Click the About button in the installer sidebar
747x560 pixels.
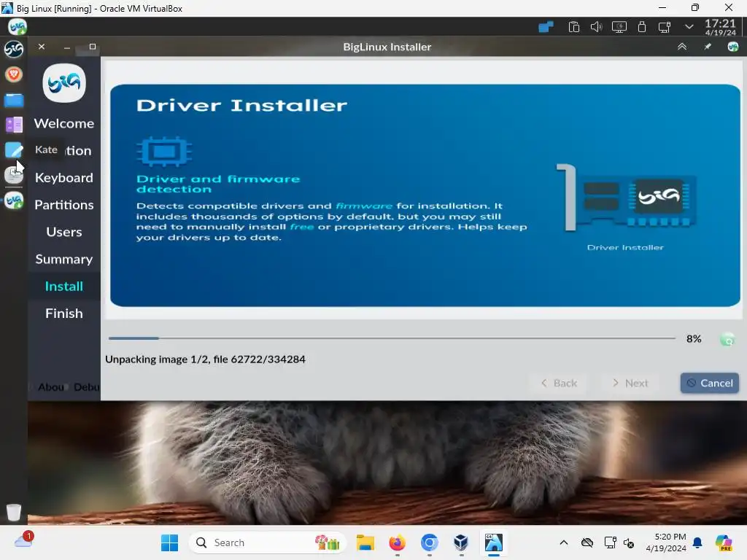pyautogui.click(x=50, y=386)
